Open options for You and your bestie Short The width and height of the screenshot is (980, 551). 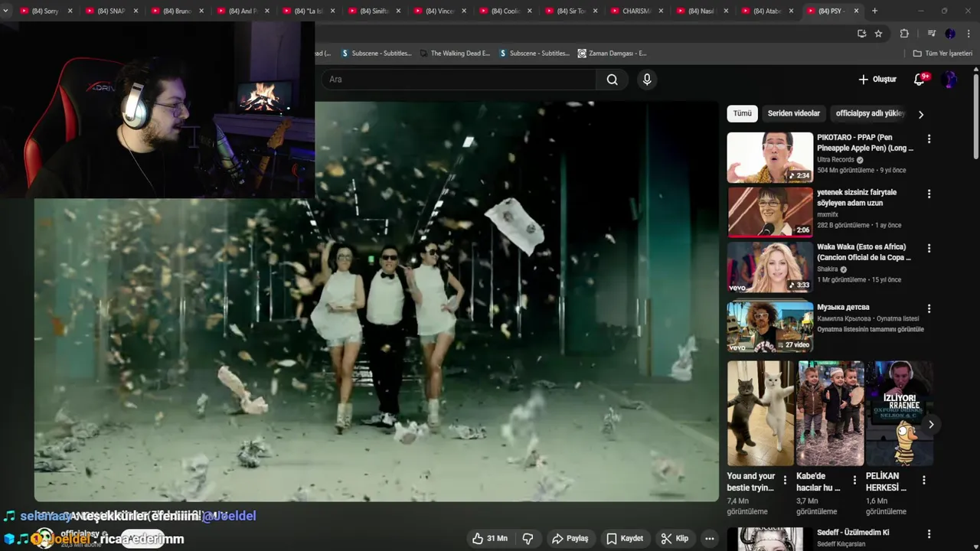pos(785,481)
